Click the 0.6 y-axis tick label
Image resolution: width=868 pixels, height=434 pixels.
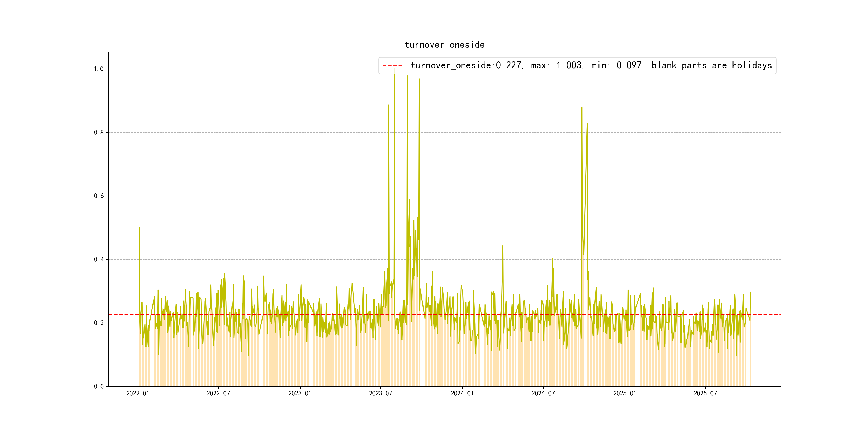pos(99,196)
